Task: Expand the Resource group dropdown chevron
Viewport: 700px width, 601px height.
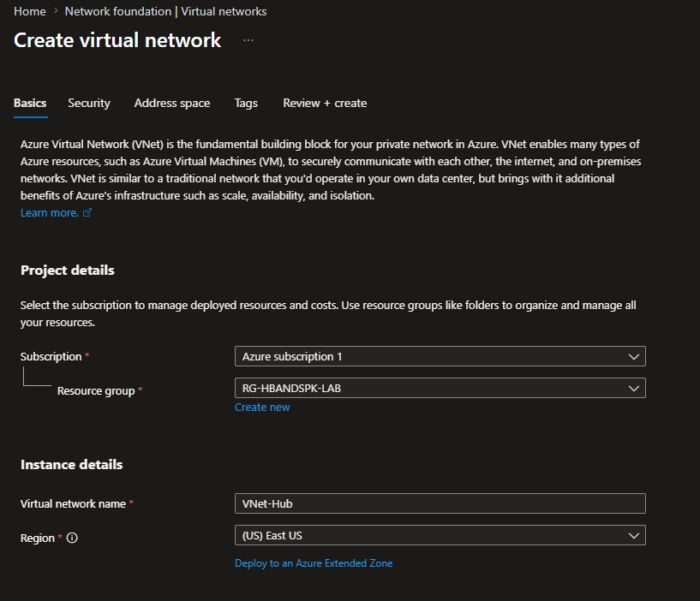Action: [x=633, y=388]
